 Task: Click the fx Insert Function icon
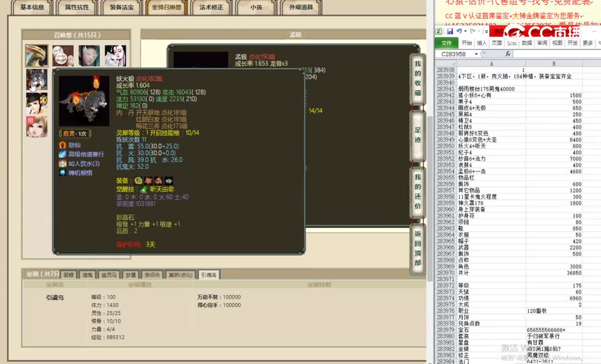(x=507, y=54)
